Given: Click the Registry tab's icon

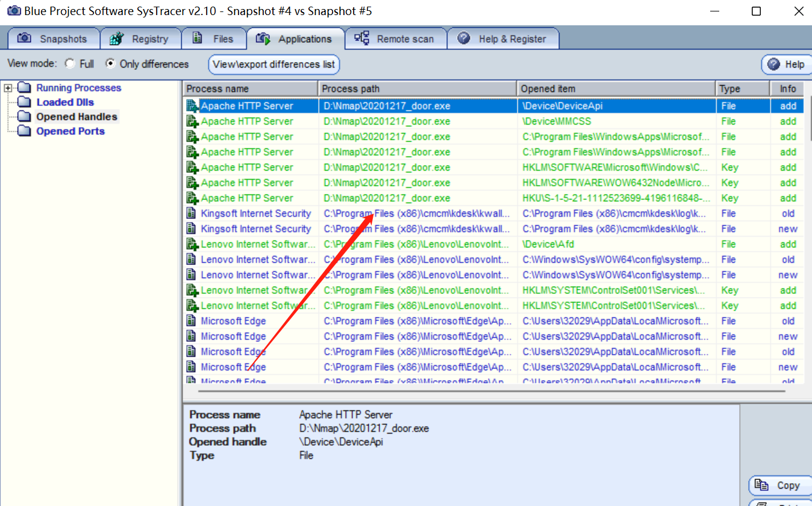Looking at the screenshot, I should point(116,39).
